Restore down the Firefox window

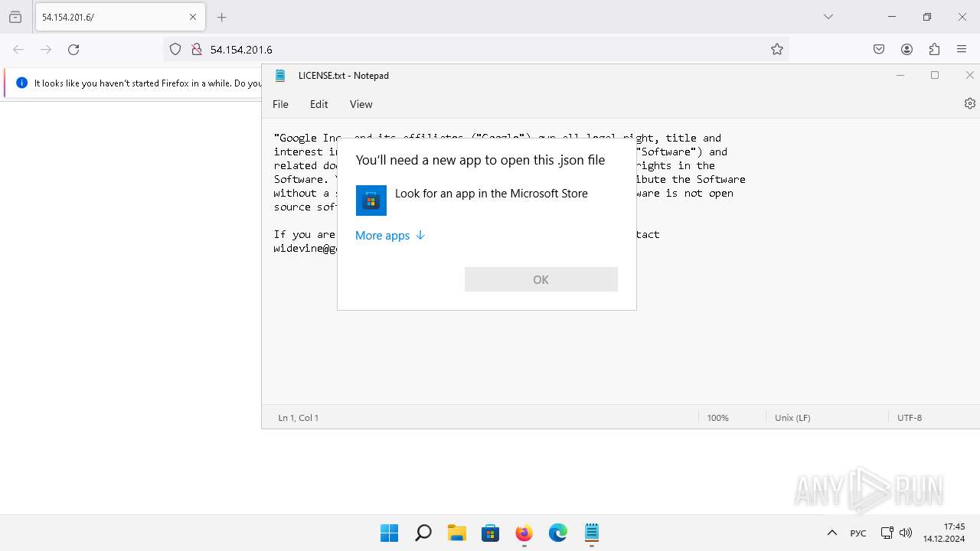pyautogui.click(x=927, y=17)
